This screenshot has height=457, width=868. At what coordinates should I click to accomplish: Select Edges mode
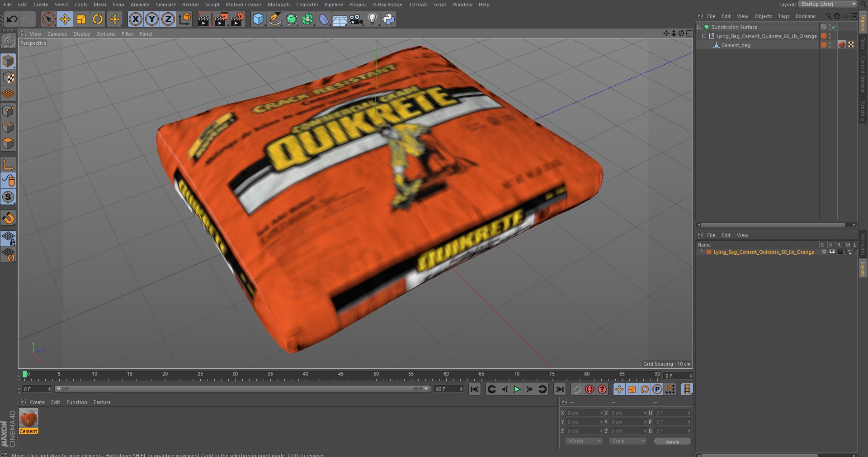8,127
